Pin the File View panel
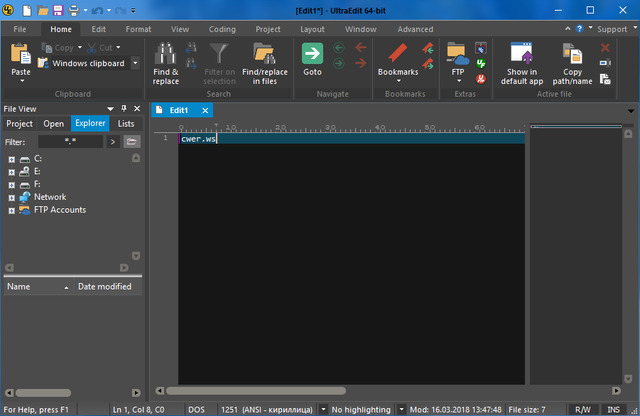 coord(122,108)
